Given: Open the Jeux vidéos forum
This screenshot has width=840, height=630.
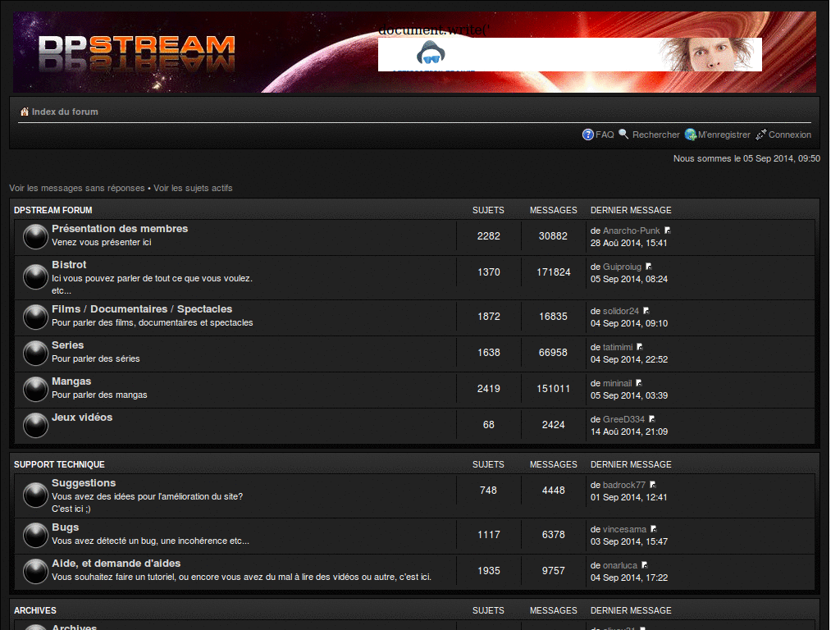Looking at the screenshot, I should tap(84, 417).
